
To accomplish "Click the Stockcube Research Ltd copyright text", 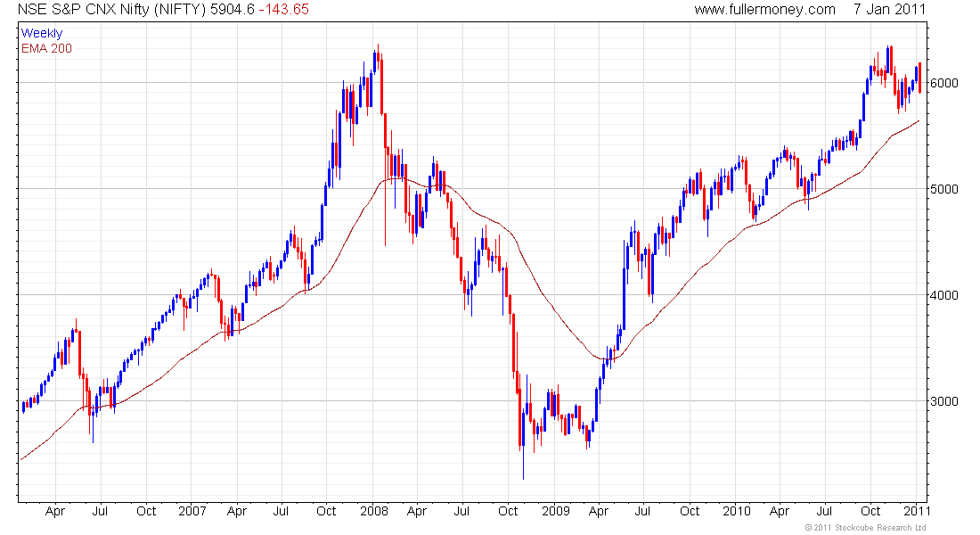I will (x=866, y=528).
